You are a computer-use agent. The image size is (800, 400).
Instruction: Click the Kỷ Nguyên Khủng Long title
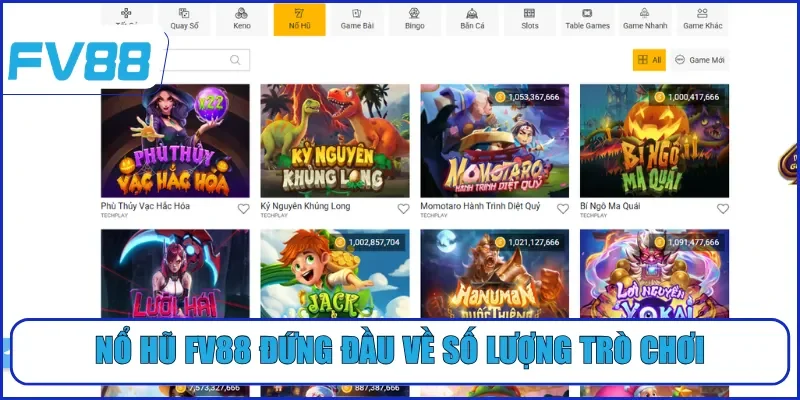[x=305, y=206]
